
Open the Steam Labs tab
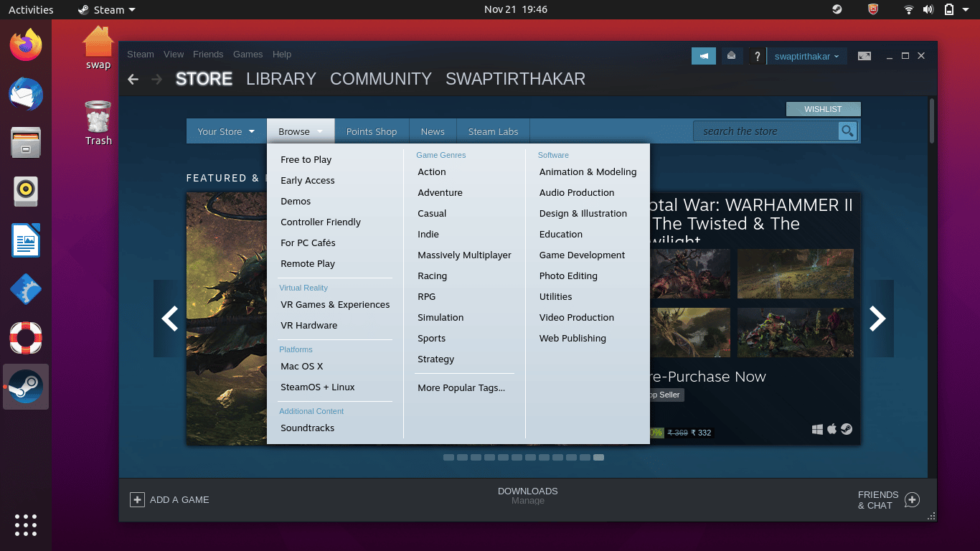(493, 131)
